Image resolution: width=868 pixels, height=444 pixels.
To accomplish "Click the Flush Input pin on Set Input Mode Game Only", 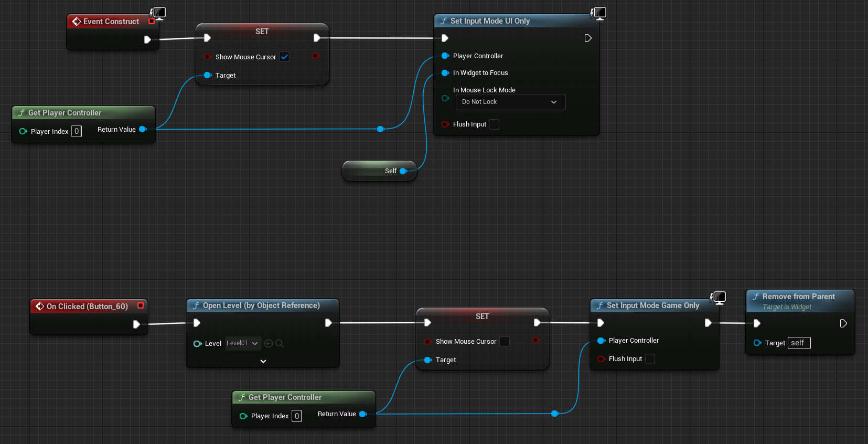I will [601, 359].
